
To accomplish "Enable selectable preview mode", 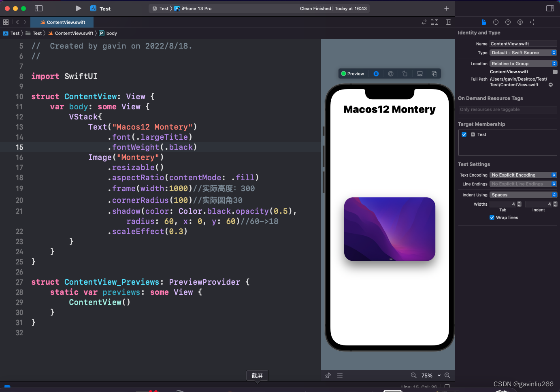I will coord(391,74).
